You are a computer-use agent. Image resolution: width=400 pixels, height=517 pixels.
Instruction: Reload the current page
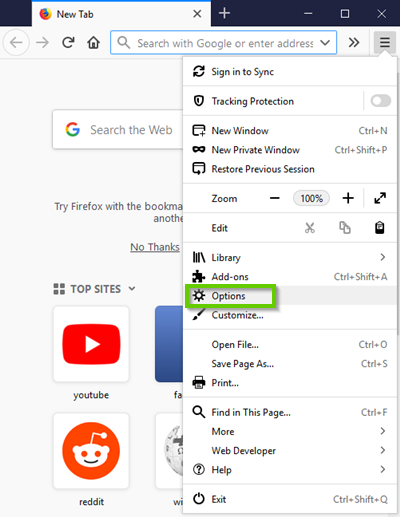(68, 42)
